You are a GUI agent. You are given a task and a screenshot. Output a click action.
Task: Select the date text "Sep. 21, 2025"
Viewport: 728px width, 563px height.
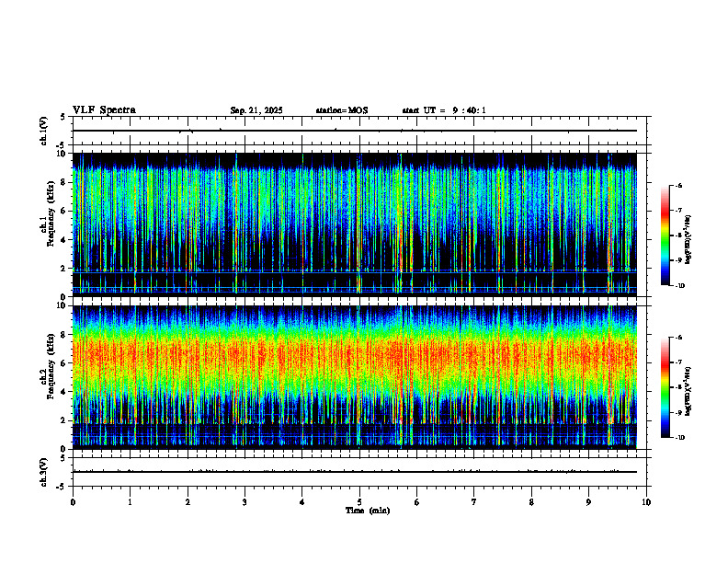(256, 110)
